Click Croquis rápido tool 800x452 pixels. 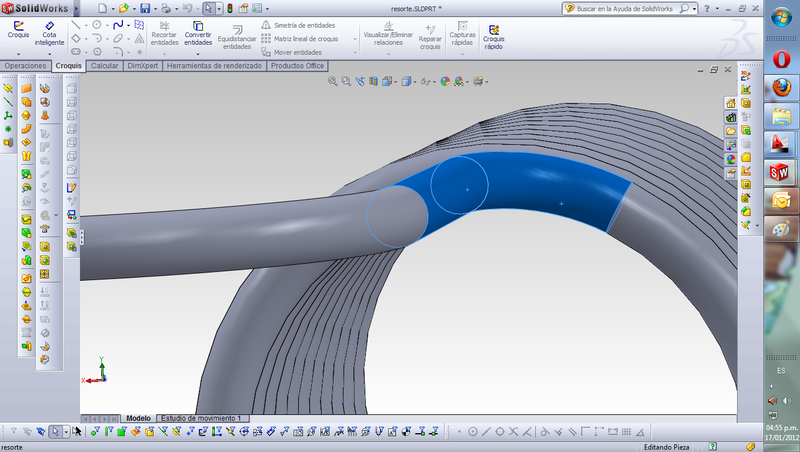pyautogui.click(x=493, y=37)
